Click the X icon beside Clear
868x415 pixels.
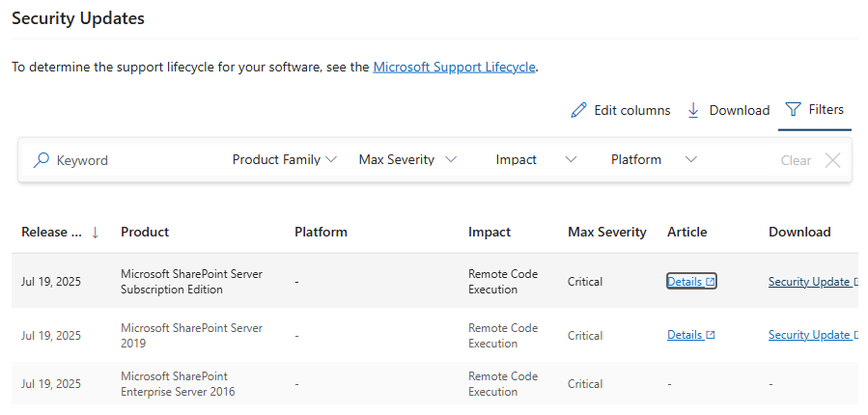(832, 160)
